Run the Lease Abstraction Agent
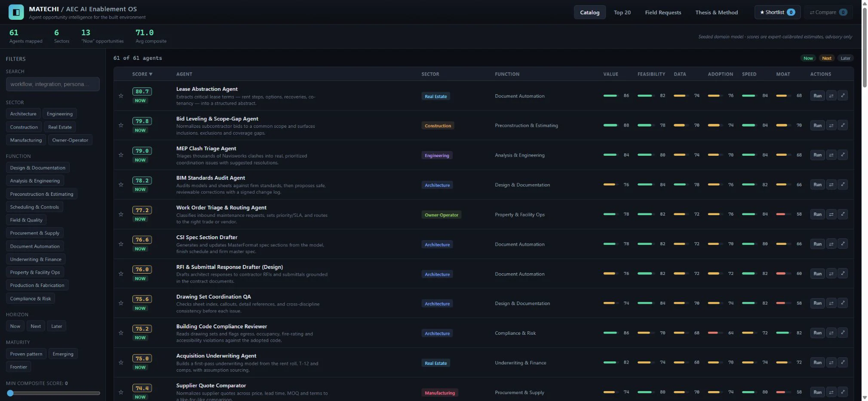Image resolution: width=868 pixels, height=401 pixels. [x=817, y=96]
